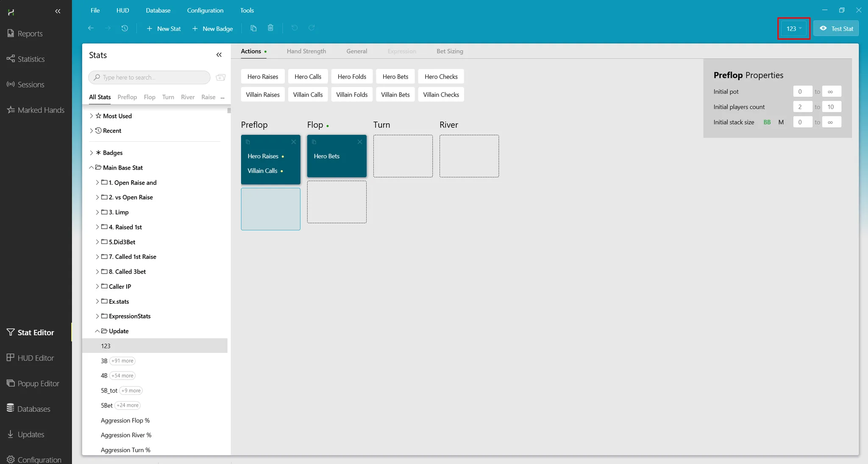Image resolution: width=868 pixels, height=464 pixels.
Task: Expand the Badges tree node
Action: 92,153
